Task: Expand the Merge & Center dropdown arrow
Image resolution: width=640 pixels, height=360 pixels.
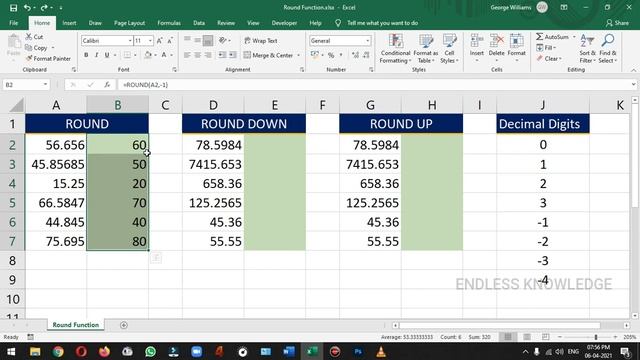Action: click(x=299, y=55)
